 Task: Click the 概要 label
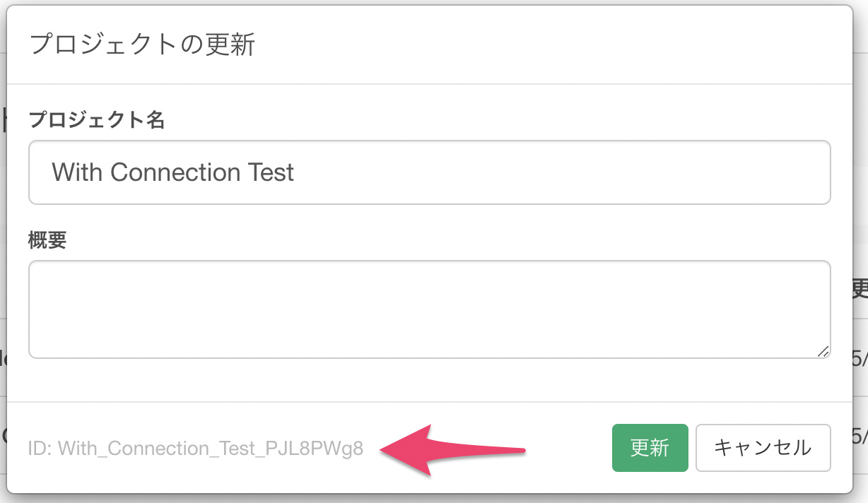[x=47, y=240]
